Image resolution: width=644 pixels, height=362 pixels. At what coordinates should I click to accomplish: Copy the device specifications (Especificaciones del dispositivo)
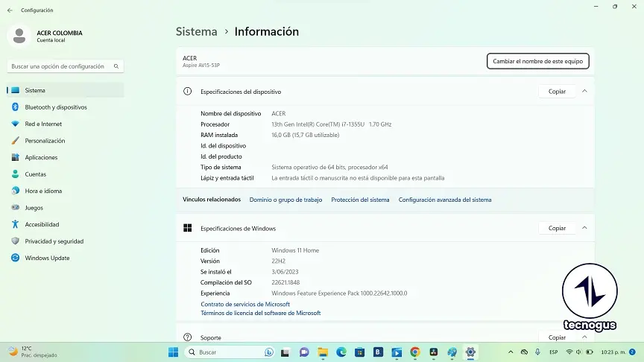point(557,92)
